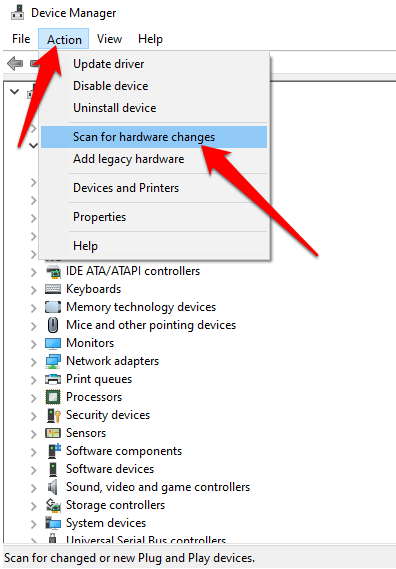Click the Processors chip icon

tap(53, 397)
